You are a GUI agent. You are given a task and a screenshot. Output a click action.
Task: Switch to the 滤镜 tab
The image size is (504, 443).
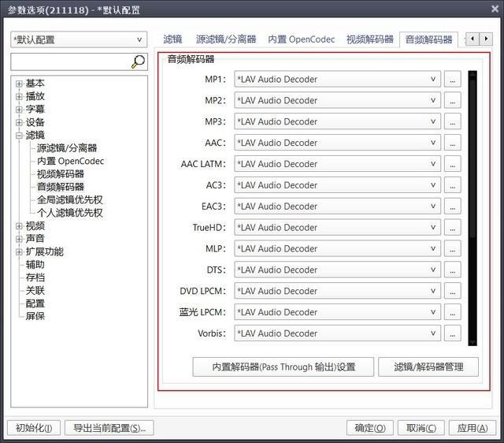tap(172, 39)
